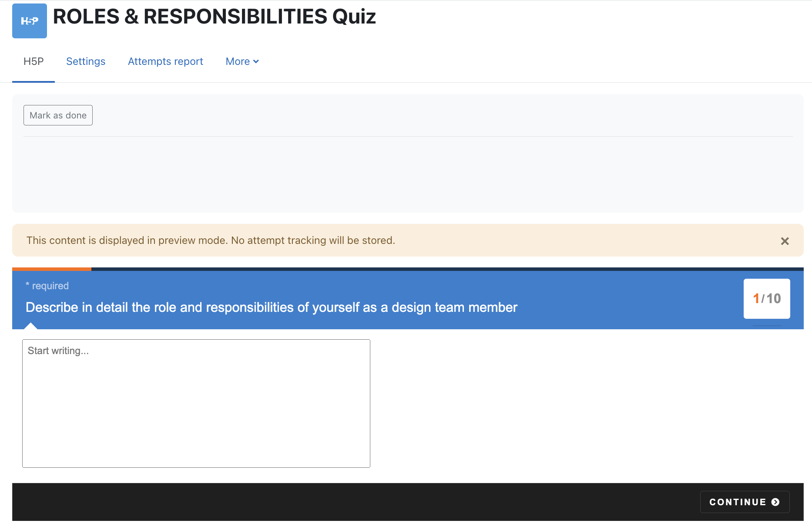Click the white pointer triangle under the question
The width and height of the screenshot is (812, 527).
coord(30,326)
